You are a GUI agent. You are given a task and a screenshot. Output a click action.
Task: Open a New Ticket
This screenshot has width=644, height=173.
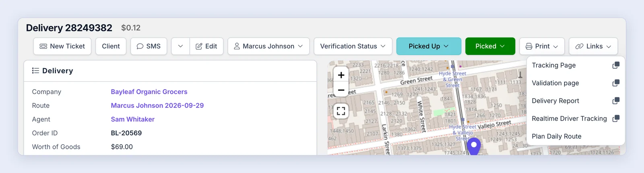click(62, 46)
